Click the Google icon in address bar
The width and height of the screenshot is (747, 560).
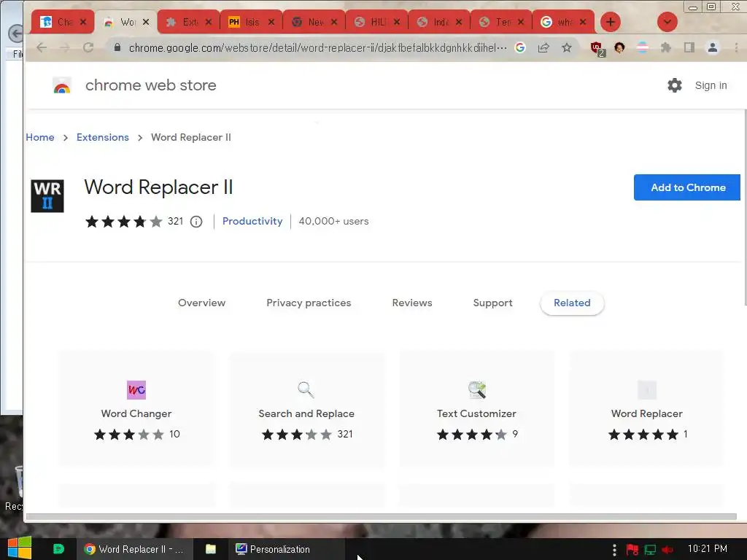coord(520,47)
